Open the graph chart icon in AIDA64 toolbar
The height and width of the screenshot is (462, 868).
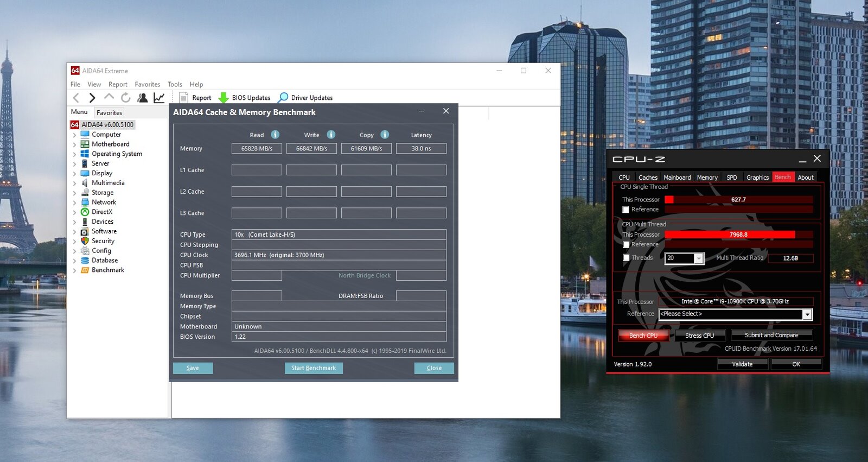click(159, 98)
